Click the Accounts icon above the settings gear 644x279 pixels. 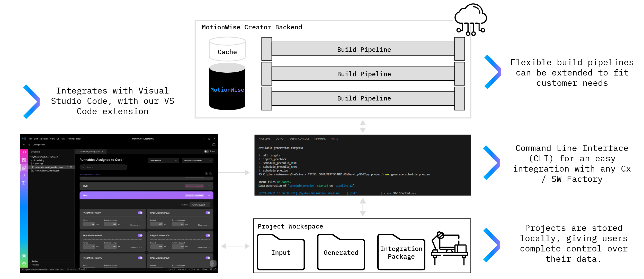(x=24, y=257)
